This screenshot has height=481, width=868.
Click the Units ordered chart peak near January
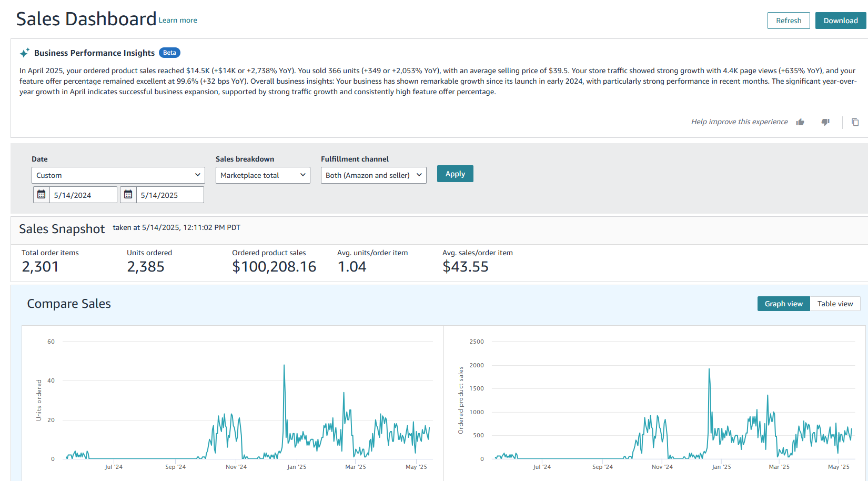[x=284, y=366]
